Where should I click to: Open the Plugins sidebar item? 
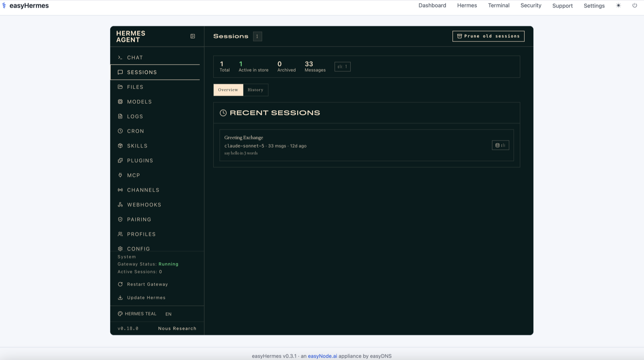(x=155, y=161)
